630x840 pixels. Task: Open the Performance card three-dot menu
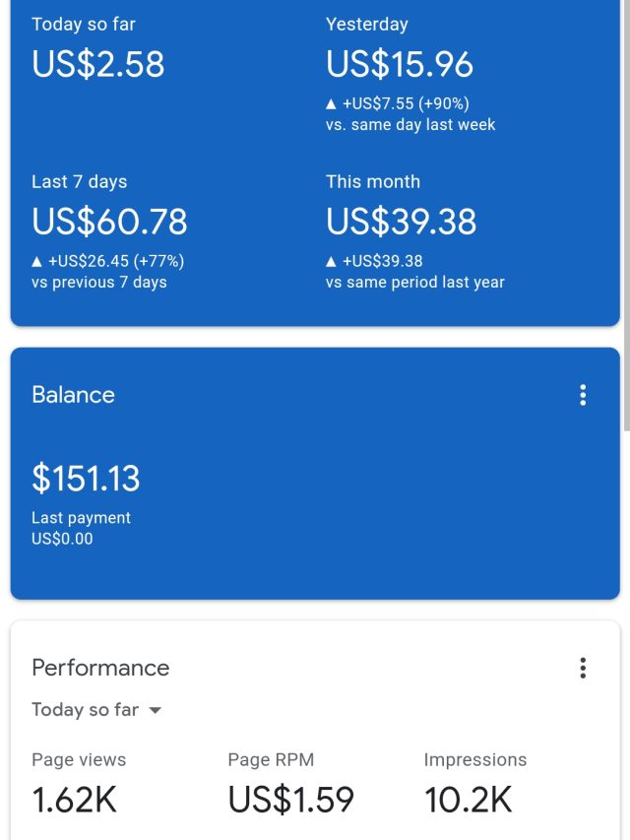(583, 668)
